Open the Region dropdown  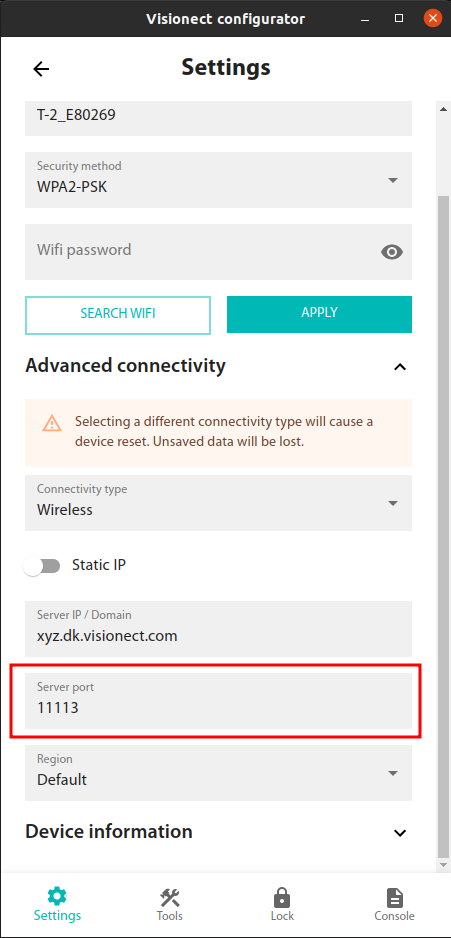(218, 772)
